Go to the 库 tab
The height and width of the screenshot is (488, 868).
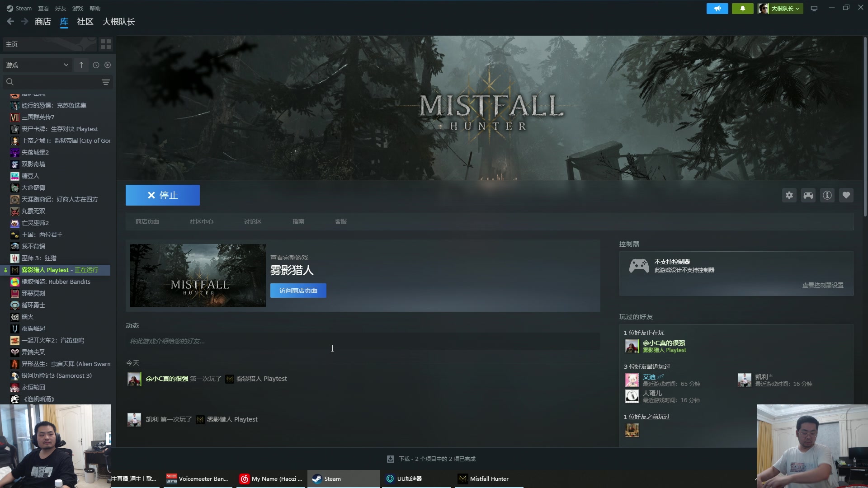tap(64, 22)
